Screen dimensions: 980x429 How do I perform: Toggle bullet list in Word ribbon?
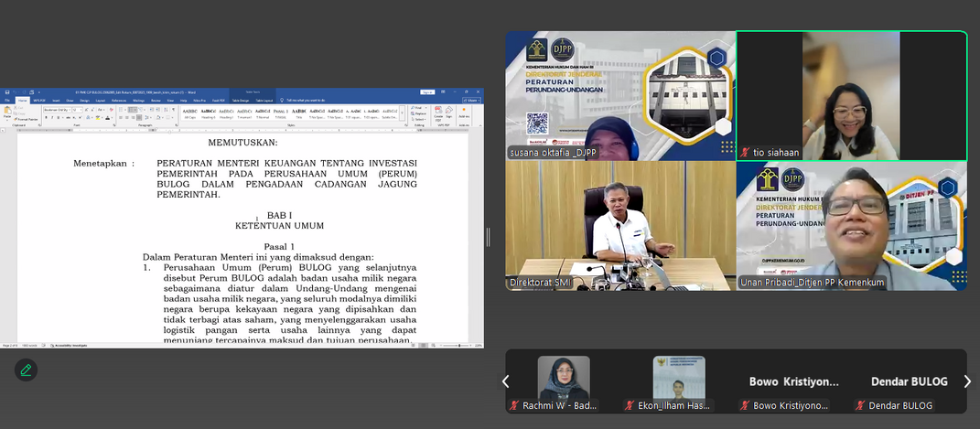[x=121, y=110]
